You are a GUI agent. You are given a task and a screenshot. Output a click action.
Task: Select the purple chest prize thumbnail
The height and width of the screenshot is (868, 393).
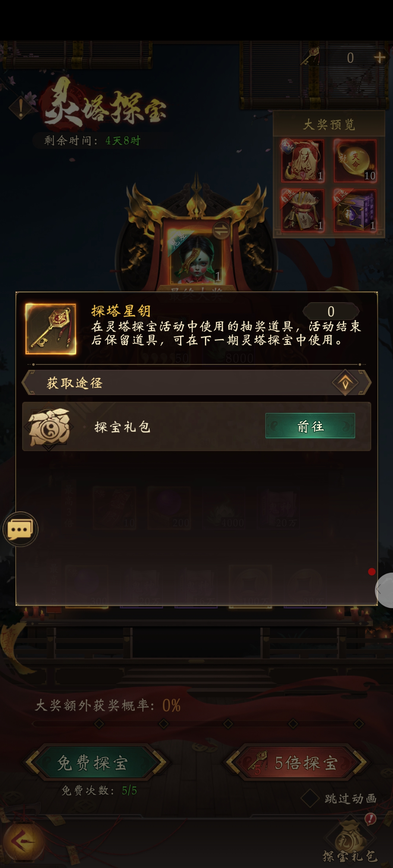coord(355,211)
